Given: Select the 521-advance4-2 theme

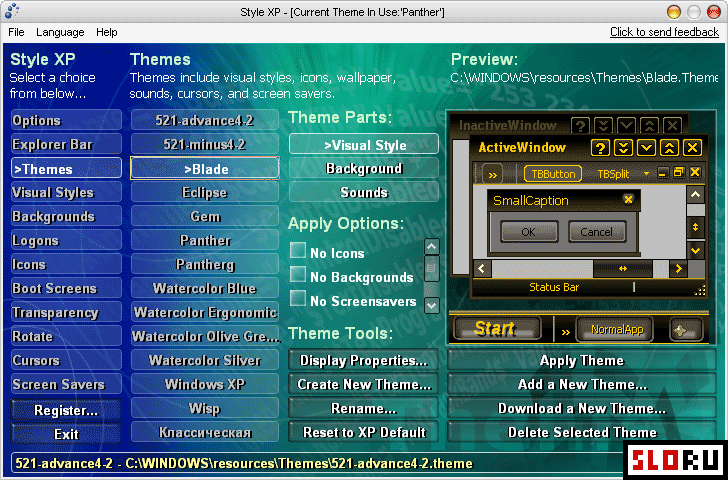Looking at the screenshot, I should 205,120.
